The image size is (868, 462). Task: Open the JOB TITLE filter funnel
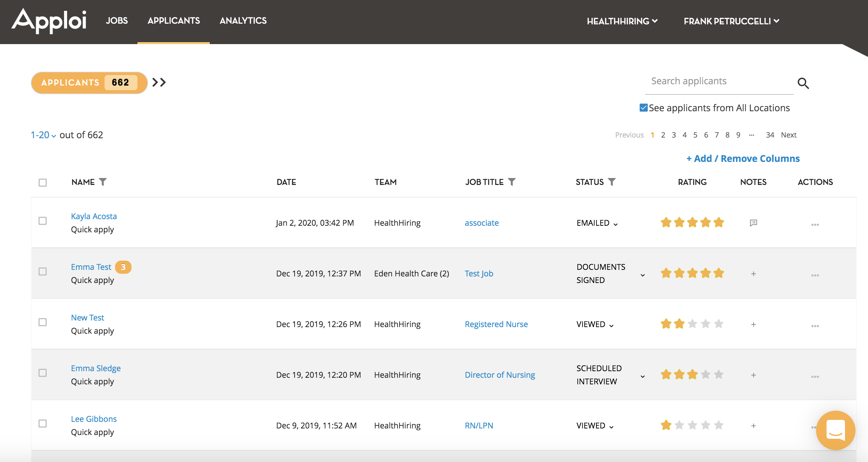(x=512, y=182)
